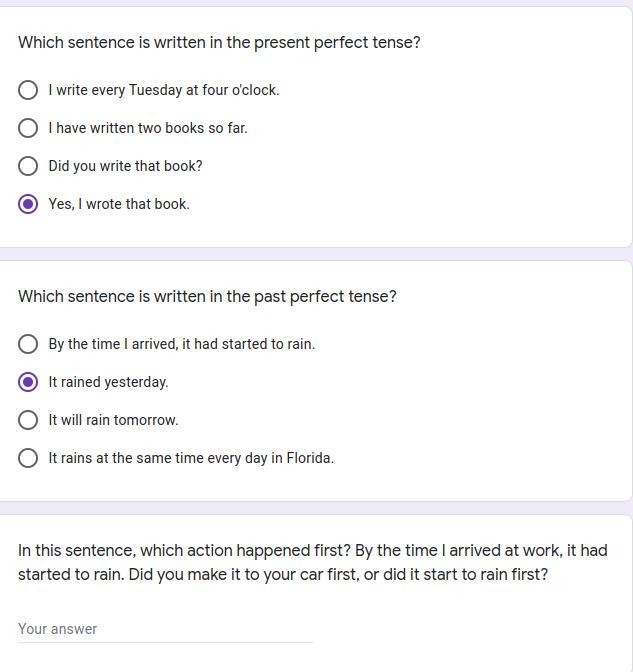
Task: Focus the 'Your answer' text field
Action: pos(165,629)
